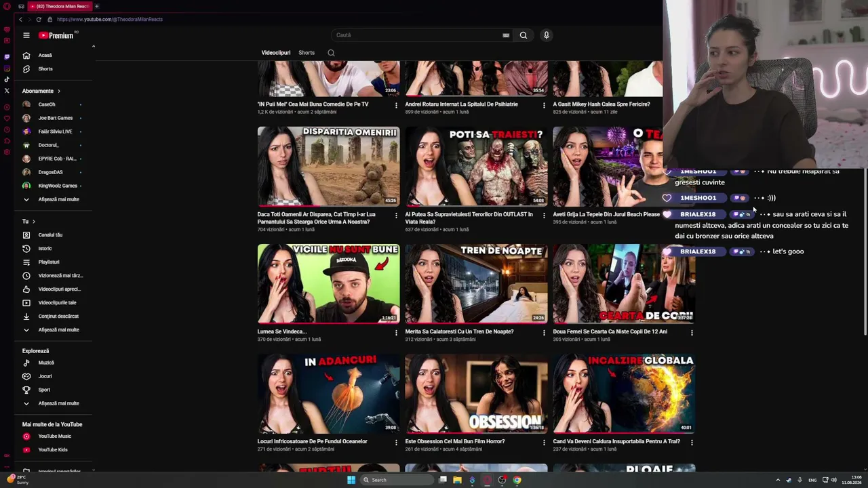Open the Acasă home page
This screenshot has height=488, width=868.
pos(45,55)
